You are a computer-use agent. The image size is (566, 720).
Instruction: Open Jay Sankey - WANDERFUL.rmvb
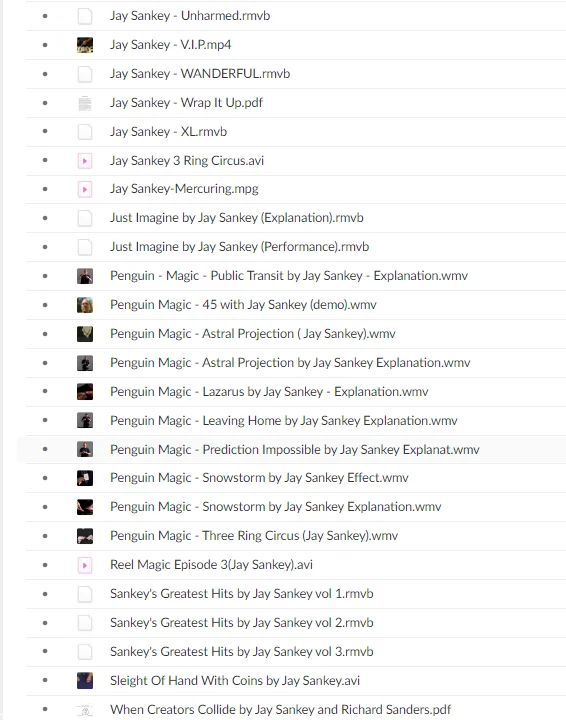[x=200, y=73]
